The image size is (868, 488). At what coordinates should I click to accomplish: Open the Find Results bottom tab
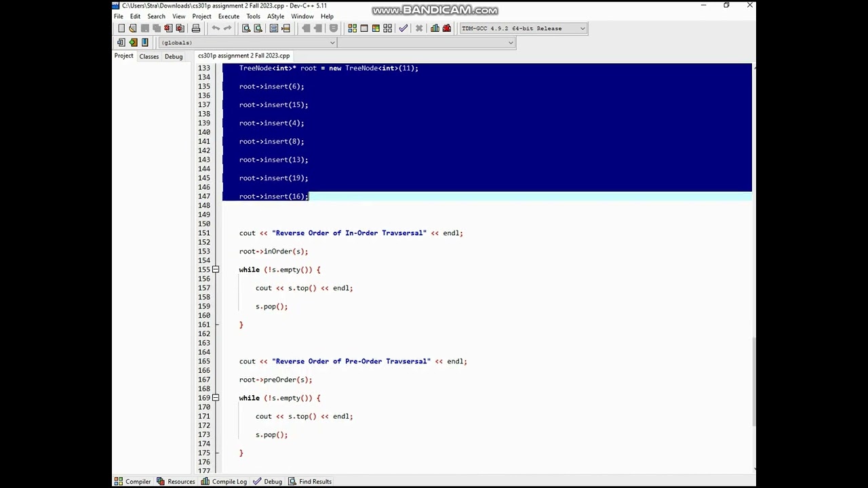pyautogui.click(x=310, y=481)
